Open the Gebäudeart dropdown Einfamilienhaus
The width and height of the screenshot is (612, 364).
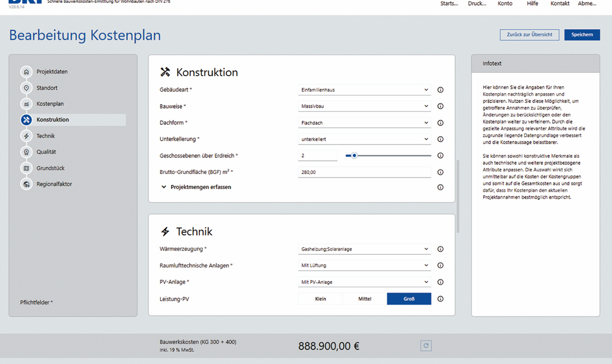pyautogui.click(x=364, y=90)
